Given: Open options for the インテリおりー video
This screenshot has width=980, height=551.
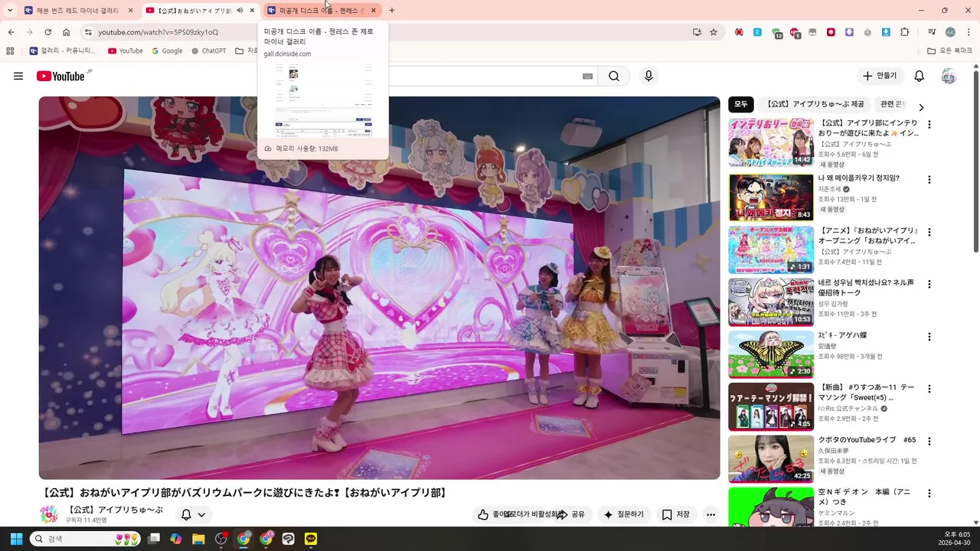Looking at the screenshot, I should [x=929, y=125].
